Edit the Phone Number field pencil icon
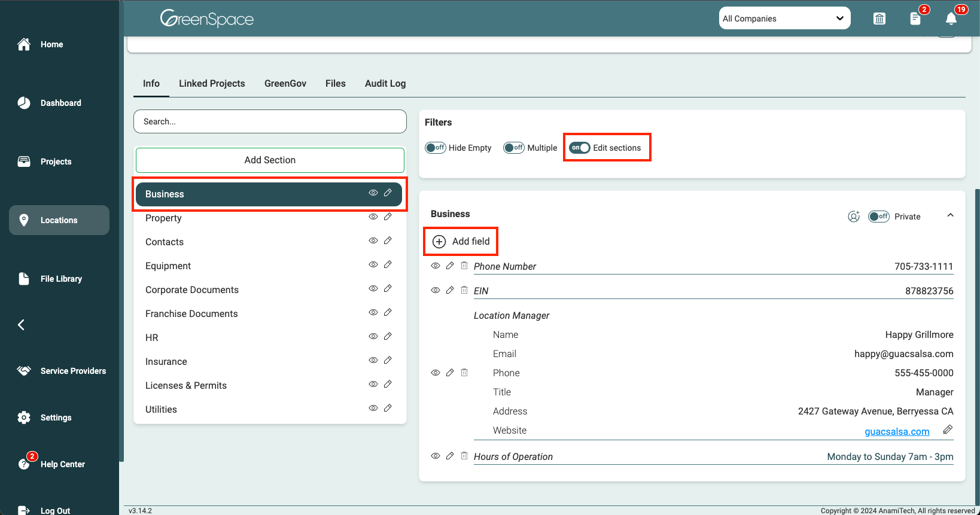The width and height of the screenshot is (980, 515). pyautogui.click(x=450, y=266)
